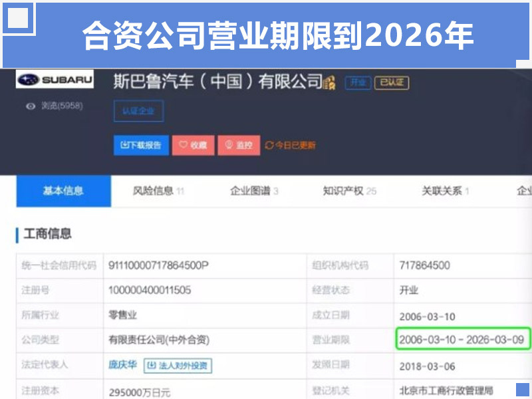Click the 零售业 industry value
532x399 pixels.
pos(122,315)
